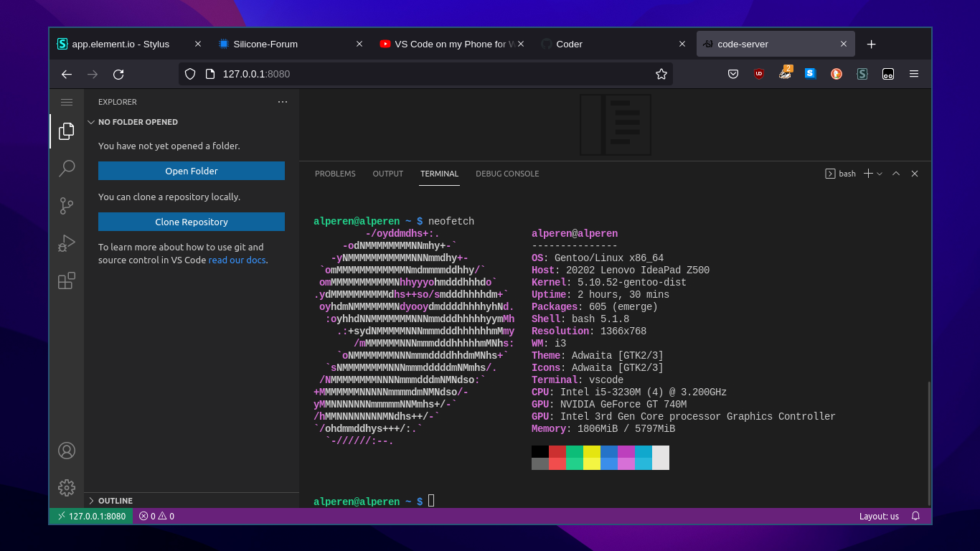Open the Manage gear icon
The image size is (980, 551).
tap(67, 488)
